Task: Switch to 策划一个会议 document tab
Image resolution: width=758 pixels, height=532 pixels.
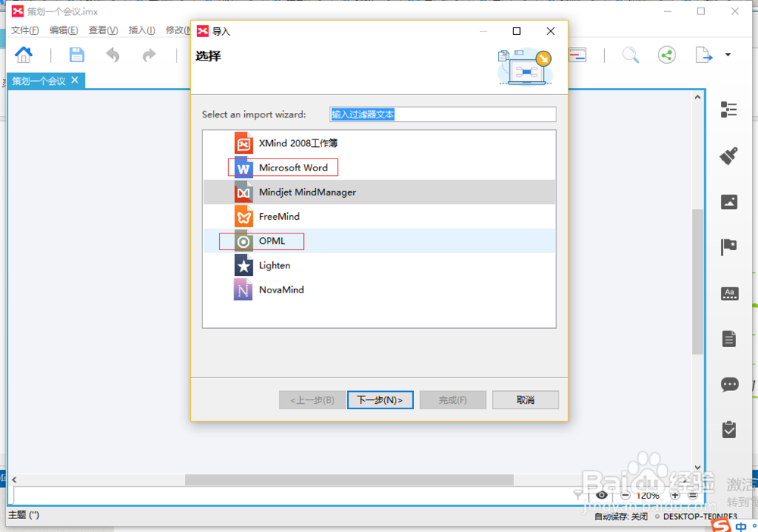Action: 39,80
